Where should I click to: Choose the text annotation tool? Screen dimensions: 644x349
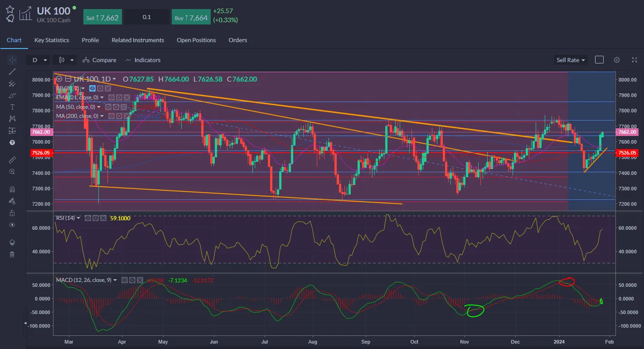pyautogui.click(x=12, y=107)
